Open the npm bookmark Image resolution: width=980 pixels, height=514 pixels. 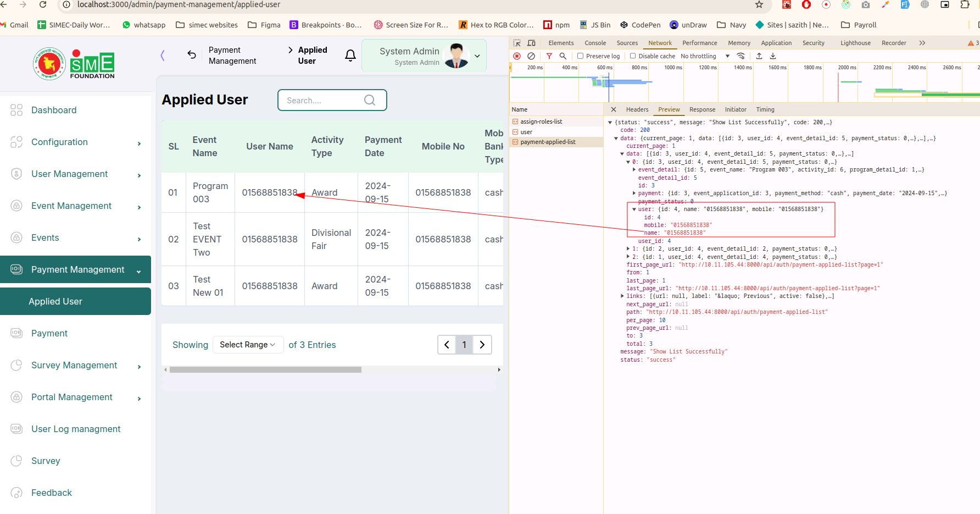[556, 25]
